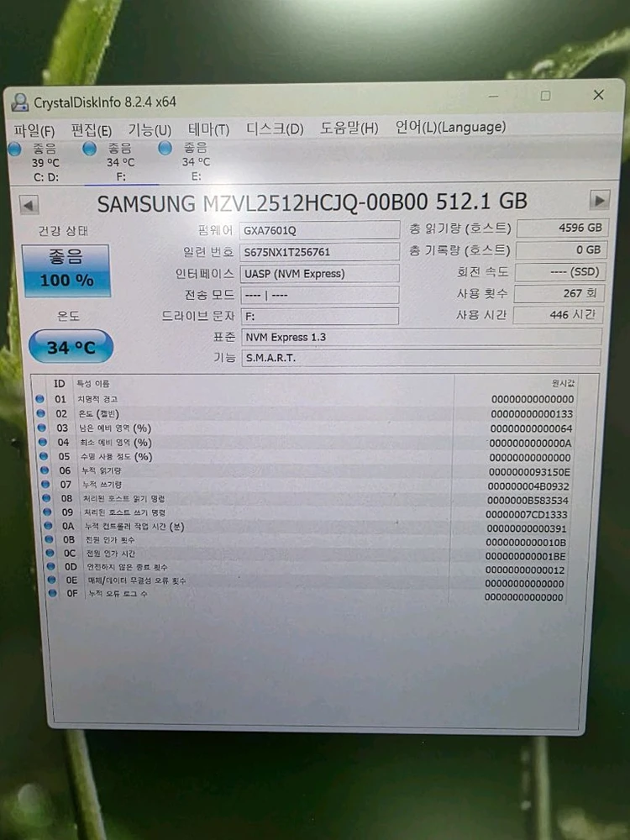Open the 편집(E) menu
This screenshot has height=840, width=630.
pos(91,130)
